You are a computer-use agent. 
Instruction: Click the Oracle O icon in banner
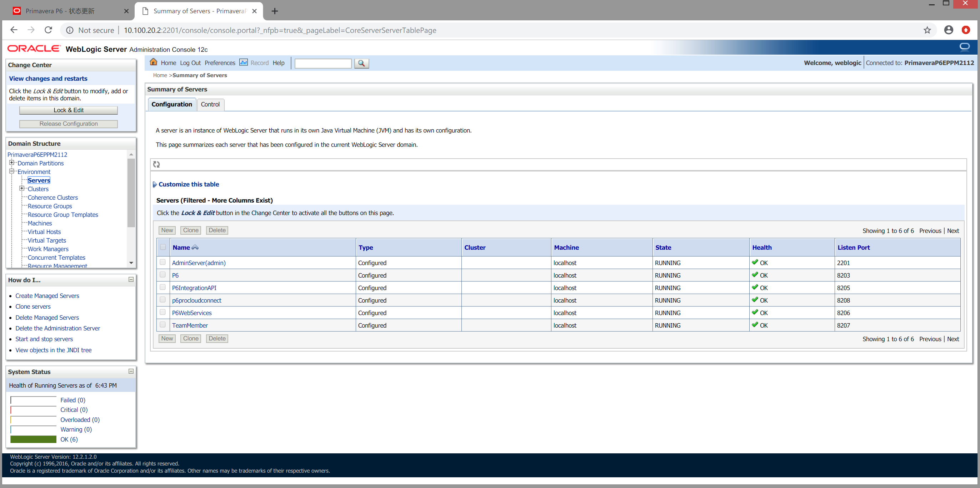[964, 47]
